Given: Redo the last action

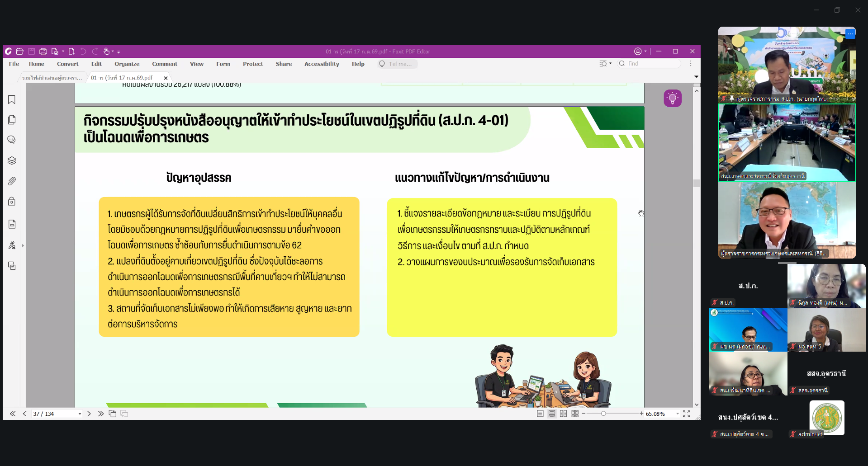Looking at the screenshot, I should click(95, 52).
